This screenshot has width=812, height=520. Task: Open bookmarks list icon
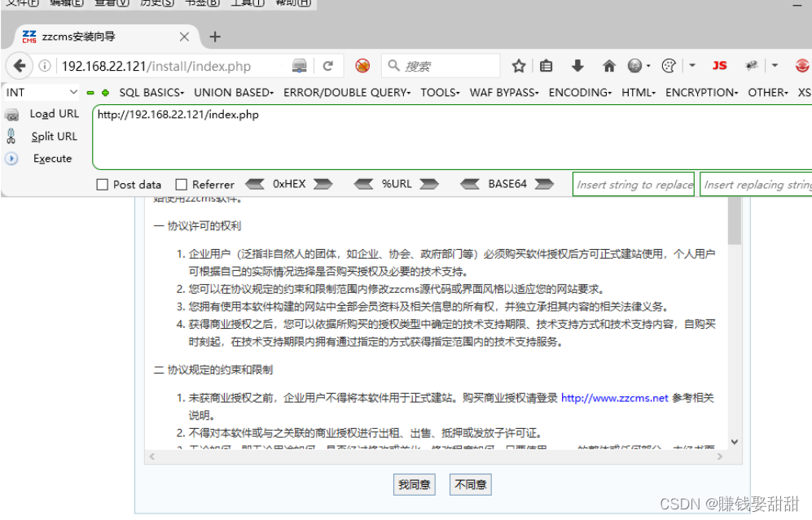pyautogui.click(x=546, y=66)
